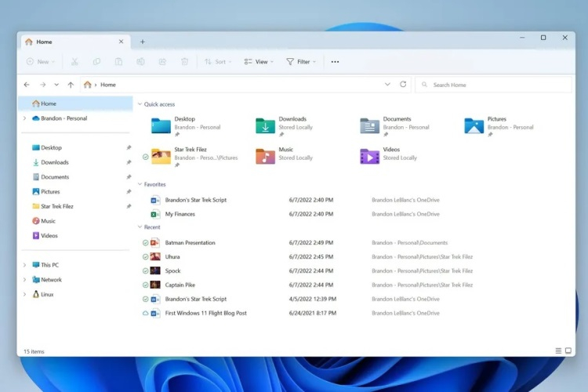Viewport: 588px width, 392px height.
Task: Switch to details view icon in status bar
Action: 558,350
